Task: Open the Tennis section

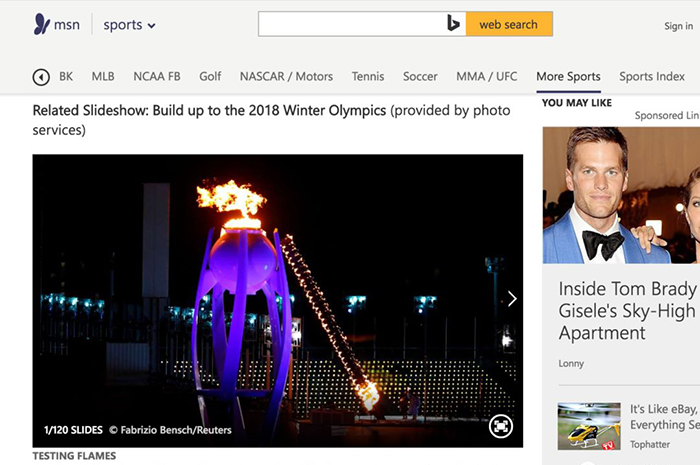Action: click(x=368, y=77)
